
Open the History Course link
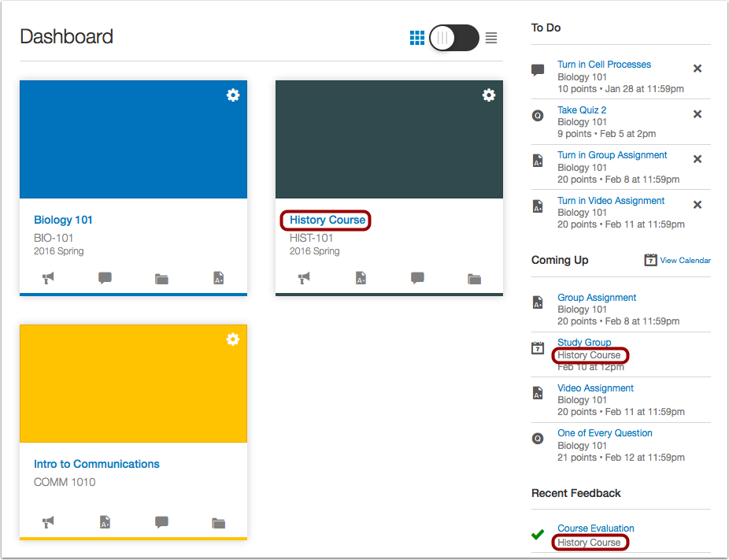point(325,220)
